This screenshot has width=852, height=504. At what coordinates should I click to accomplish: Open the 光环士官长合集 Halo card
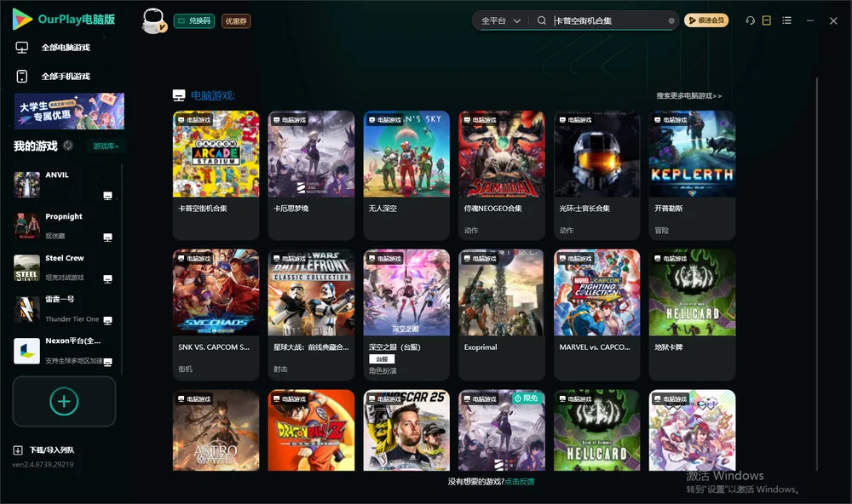pos(596,175)
